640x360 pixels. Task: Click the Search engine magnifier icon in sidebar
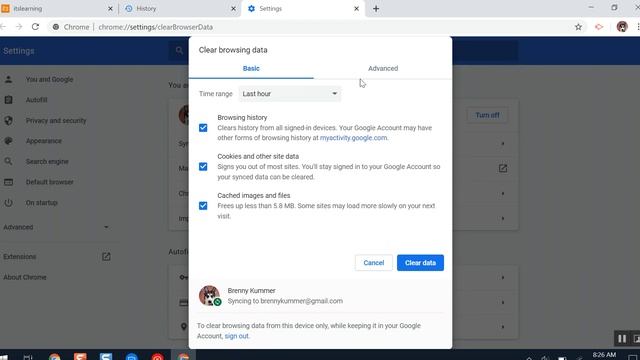point(9,162)
